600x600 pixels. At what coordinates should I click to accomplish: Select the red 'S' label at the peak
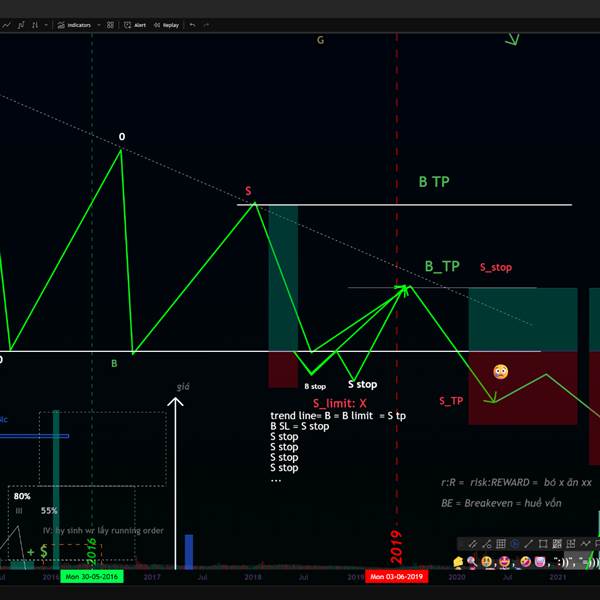tap(248, 191)
